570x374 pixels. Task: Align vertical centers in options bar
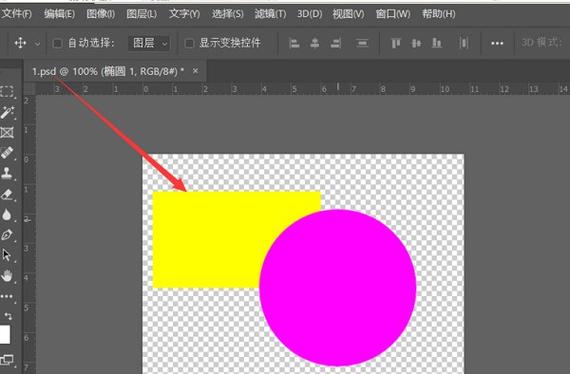(416, 44)
